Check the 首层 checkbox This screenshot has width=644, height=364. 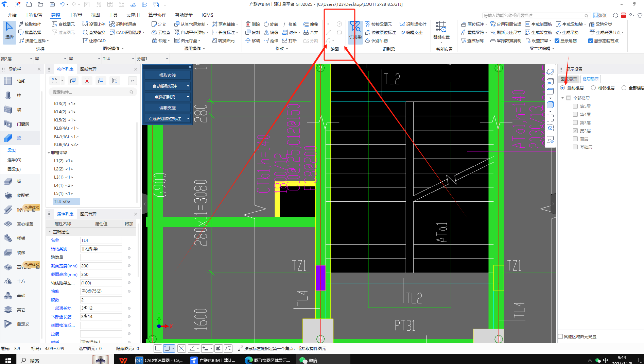tap(575, 139)
